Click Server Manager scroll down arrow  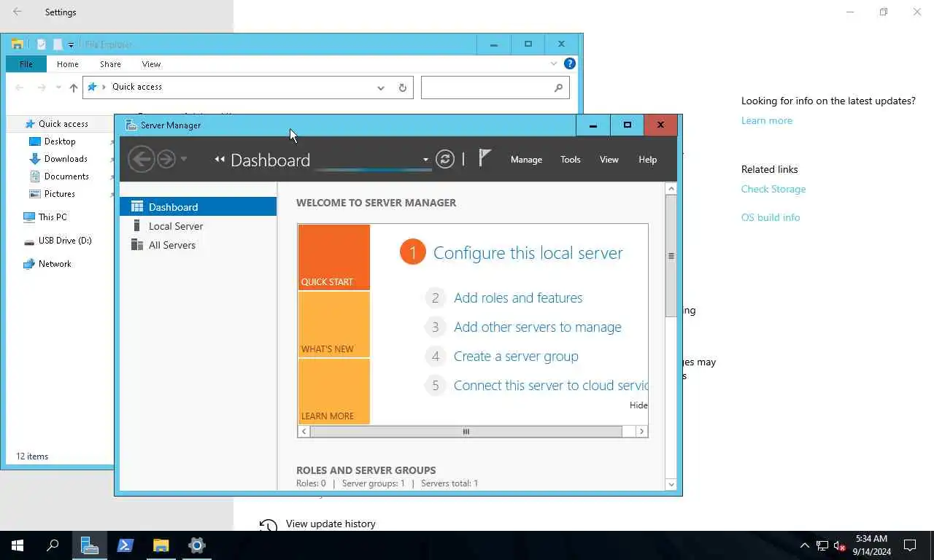[x=671, y=484]
